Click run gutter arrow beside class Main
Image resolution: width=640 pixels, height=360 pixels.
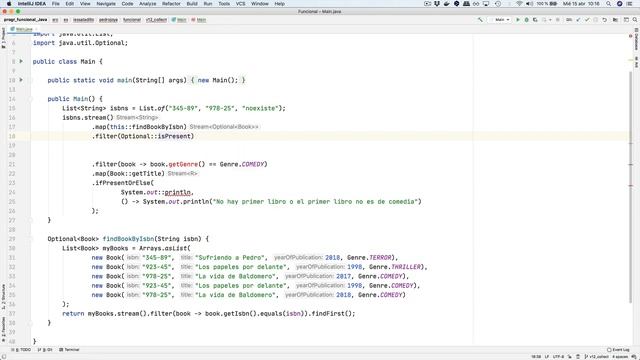tap(21, 61)
